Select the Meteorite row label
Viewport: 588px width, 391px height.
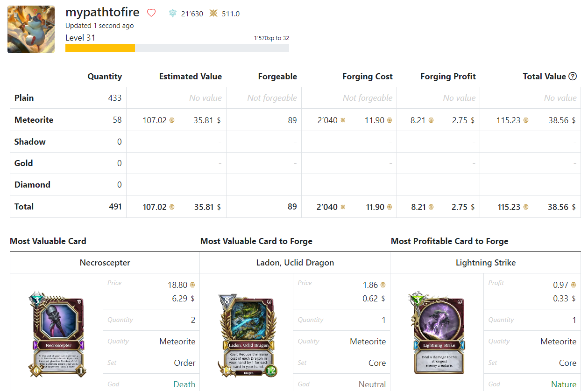(x=34, y=120)
